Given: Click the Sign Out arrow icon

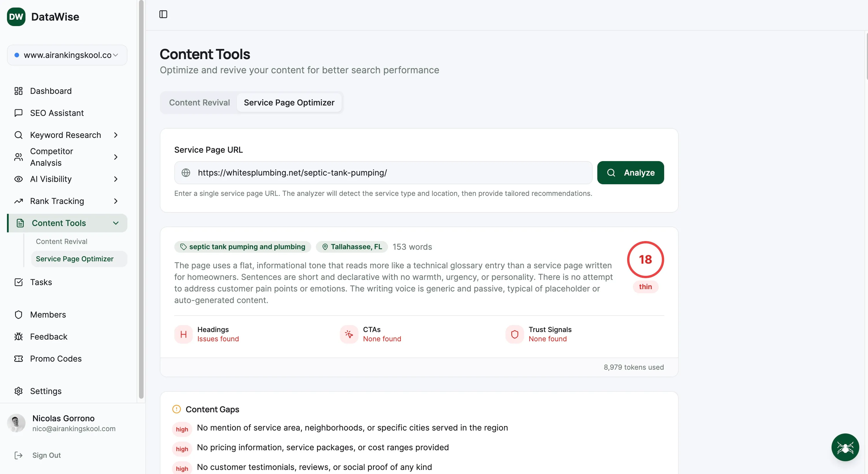Looking at the screenshot, I should 19,455.
